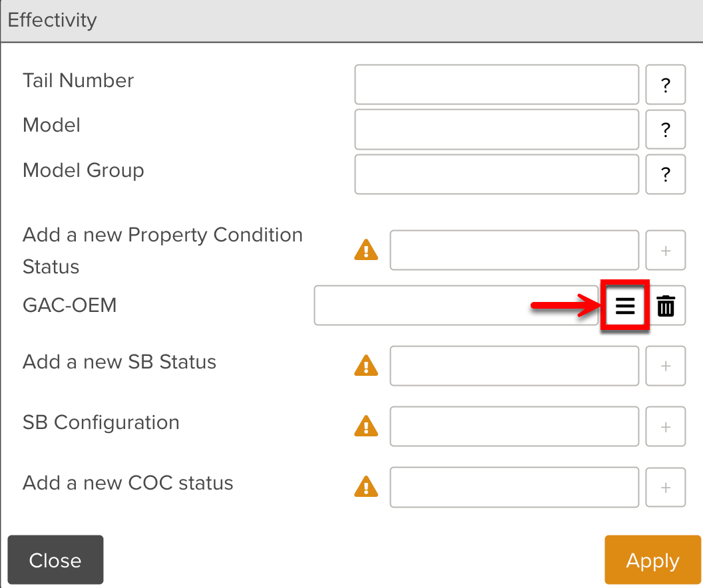703x588 pixels.
Task: Close the Effectivity dialog
Action: [x=55, y=559]
